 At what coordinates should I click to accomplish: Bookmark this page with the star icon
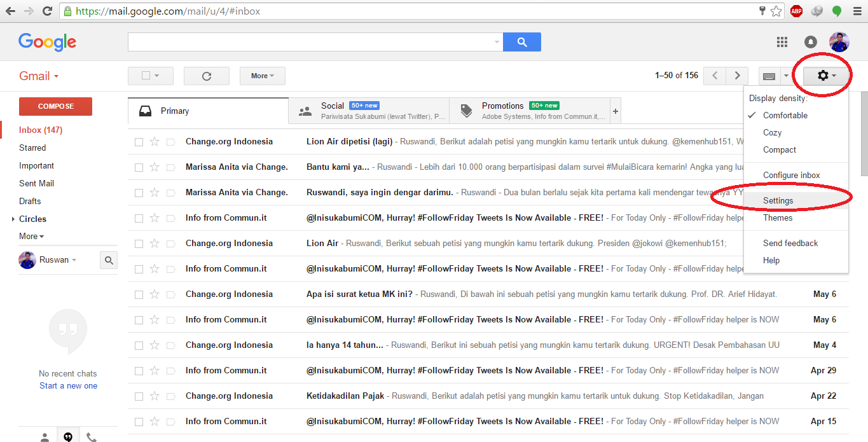[x=776, y=11]
